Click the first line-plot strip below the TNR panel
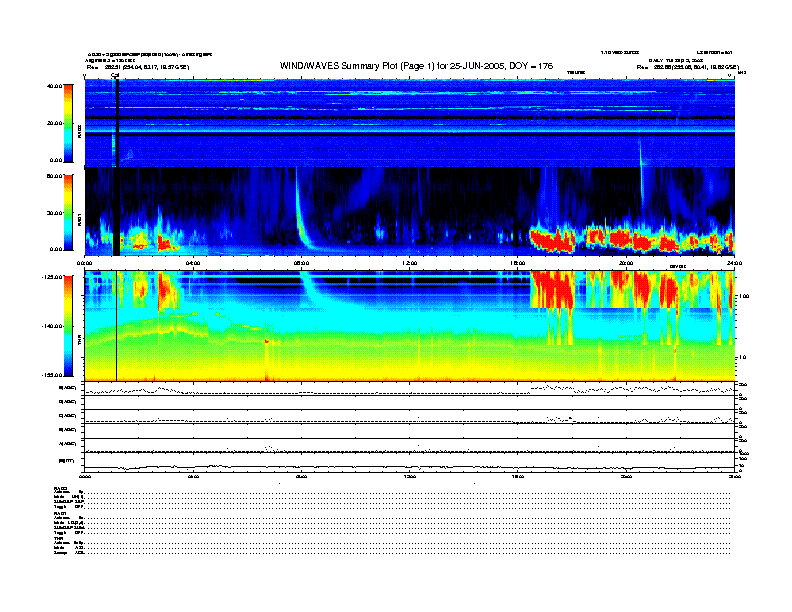This screenshot has width=792, height=612. pos(409,389)
